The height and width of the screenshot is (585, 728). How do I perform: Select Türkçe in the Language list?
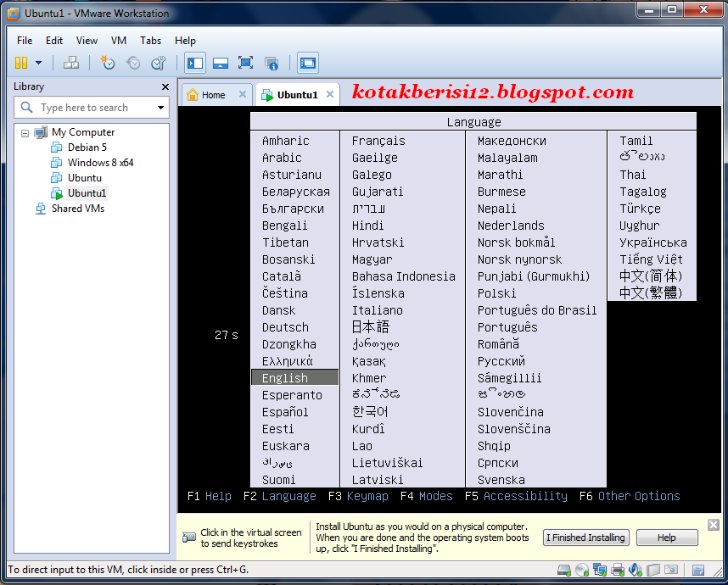pos(640,209)
